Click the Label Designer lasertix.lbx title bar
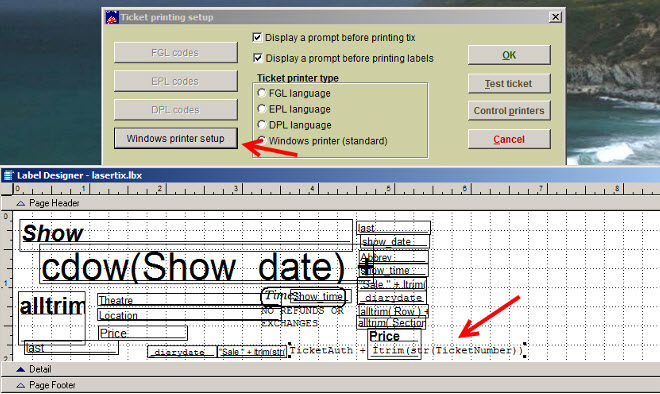 (x=330, y=176)
